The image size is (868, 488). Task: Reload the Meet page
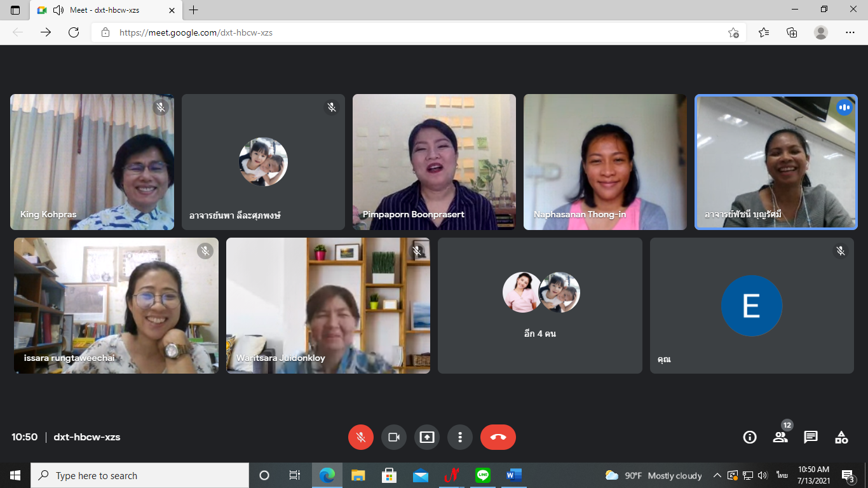pos(74,32)
